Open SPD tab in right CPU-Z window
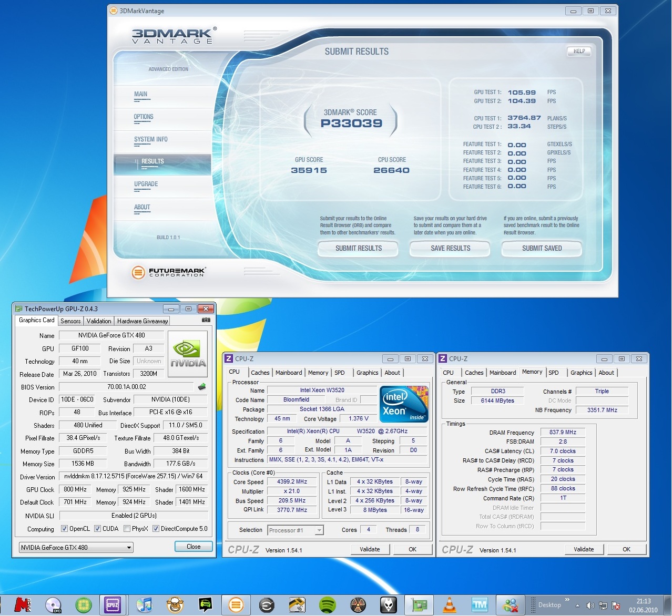The height and width of the screenshot is (616, 672). click(x=554, y=373)
